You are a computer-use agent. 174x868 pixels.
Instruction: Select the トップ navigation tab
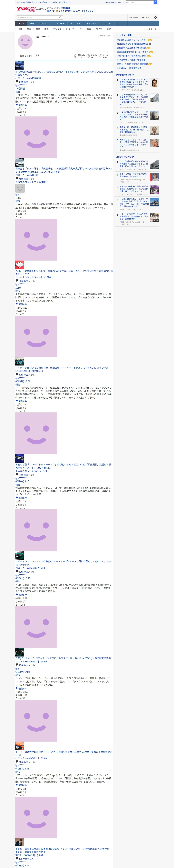21,24
